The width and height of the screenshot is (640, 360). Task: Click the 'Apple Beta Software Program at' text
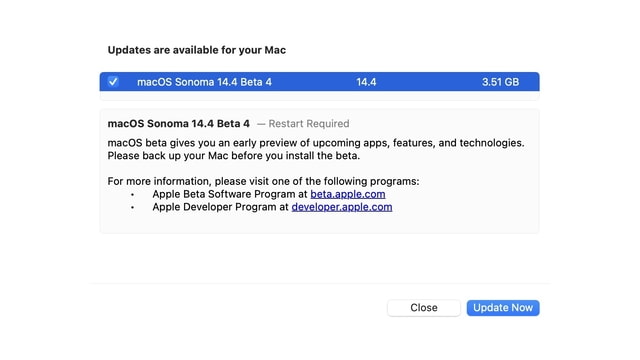[230, 194]
